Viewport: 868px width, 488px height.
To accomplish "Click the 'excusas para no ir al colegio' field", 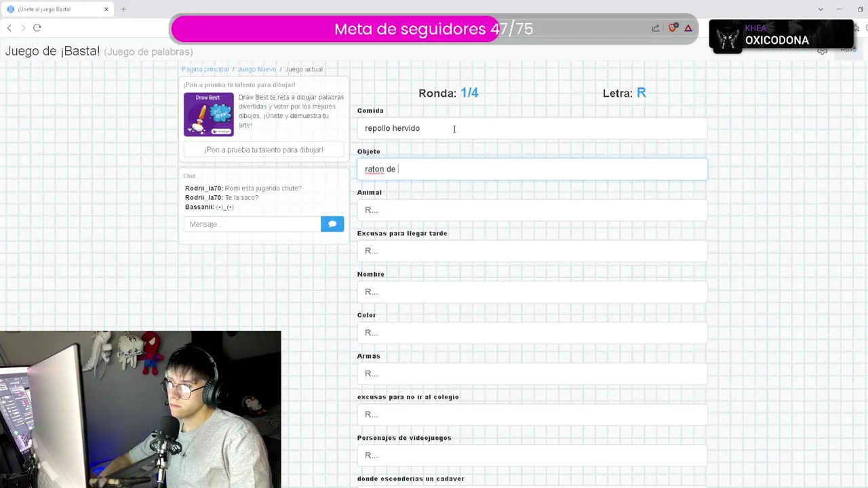I will pos(532,415).
